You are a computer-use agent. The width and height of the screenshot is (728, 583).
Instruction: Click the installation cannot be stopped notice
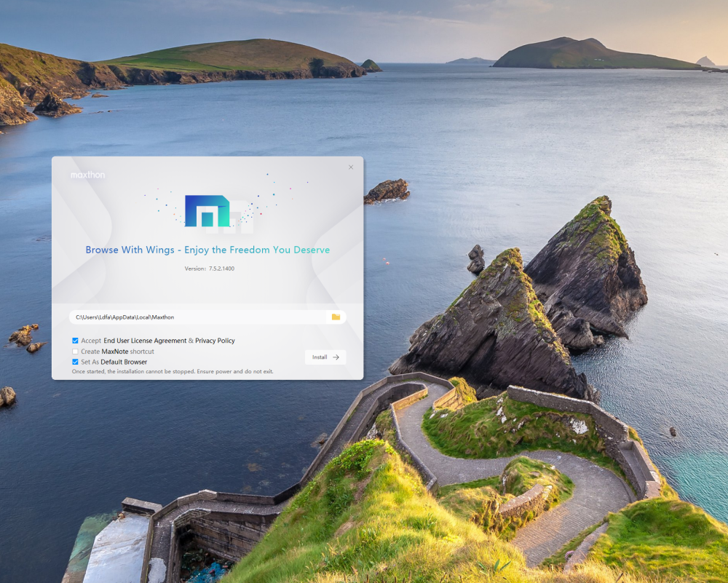point(173,371)
